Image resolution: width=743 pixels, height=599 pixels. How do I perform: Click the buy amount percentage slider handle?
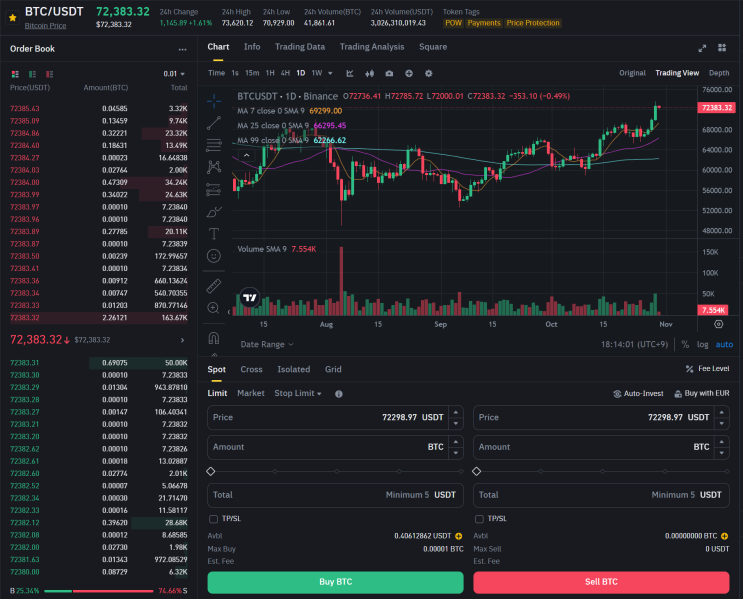pyautogui.click(x=211, y=471)
